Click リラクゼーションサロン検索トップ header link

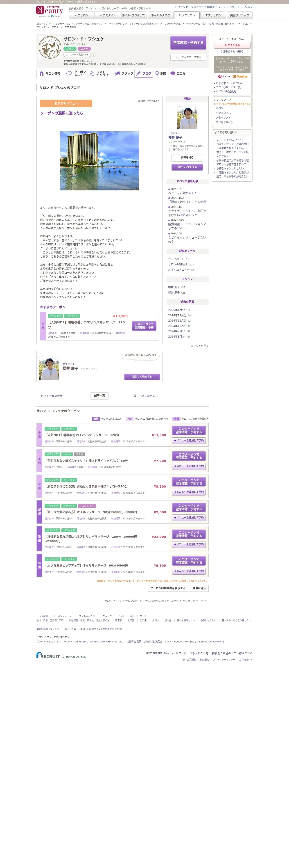(199, 7)
